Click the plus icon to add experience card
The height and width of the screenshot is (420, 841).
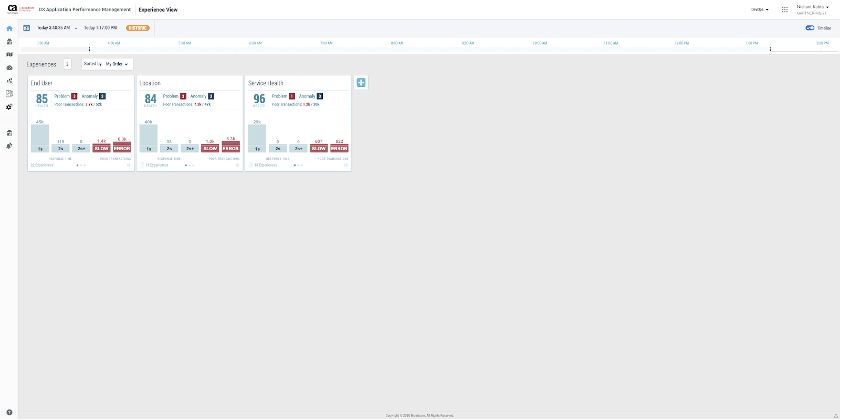coord(361,83)
